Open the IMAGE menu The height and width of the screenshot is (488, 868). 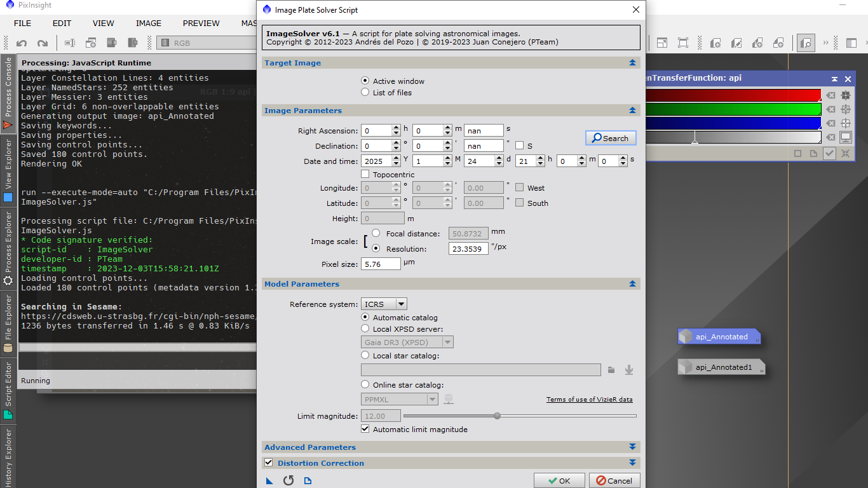[149, 24]
